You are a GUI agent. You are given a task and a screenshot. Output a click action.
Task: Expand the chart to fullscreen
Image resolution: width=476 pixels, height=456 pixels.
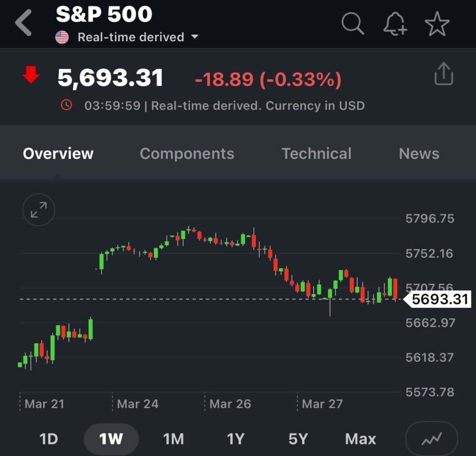click(x=39, y=210)
